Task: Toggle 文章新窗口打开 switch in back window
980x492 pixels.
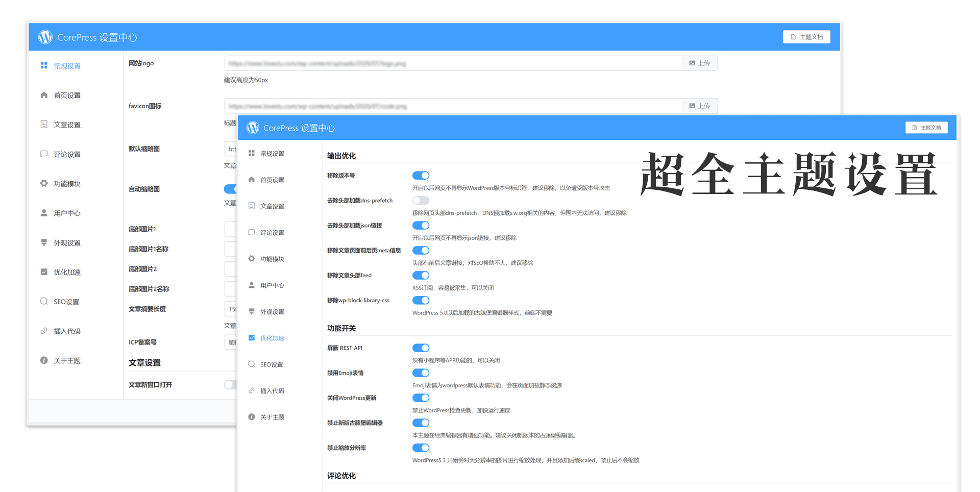Action: point(230,384)
